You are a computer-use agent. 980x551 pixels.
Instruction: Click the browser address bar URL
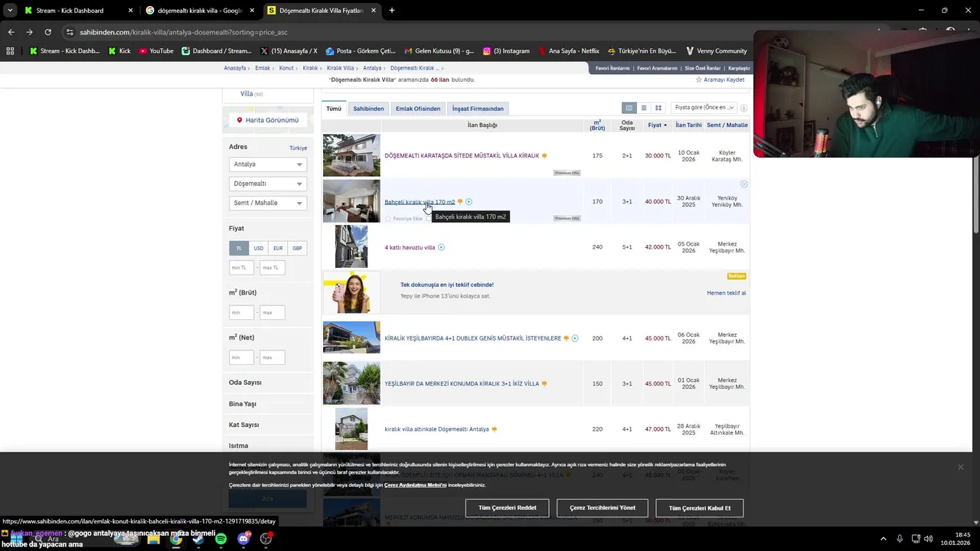pos(184,32)
